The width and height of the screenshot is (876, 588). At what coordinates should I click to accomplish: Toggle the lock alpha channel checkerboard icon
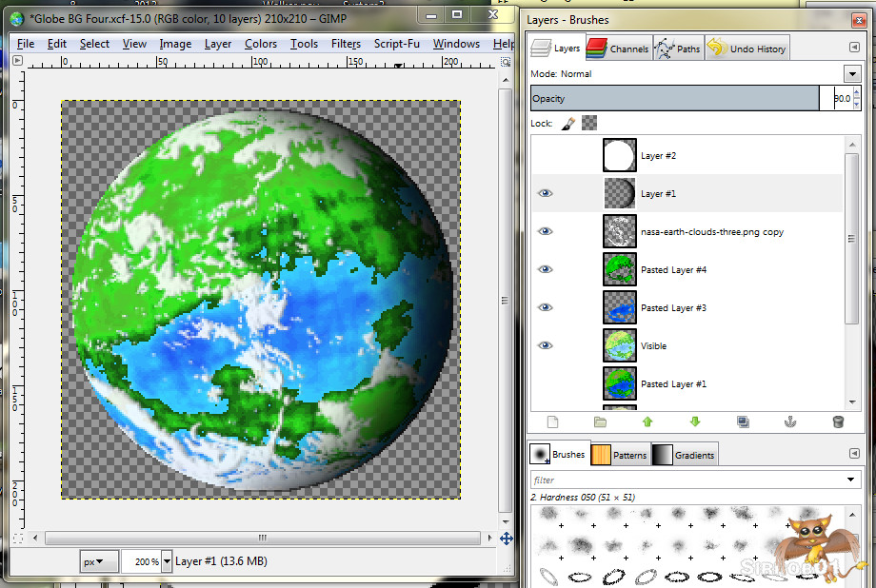point(589,123)
